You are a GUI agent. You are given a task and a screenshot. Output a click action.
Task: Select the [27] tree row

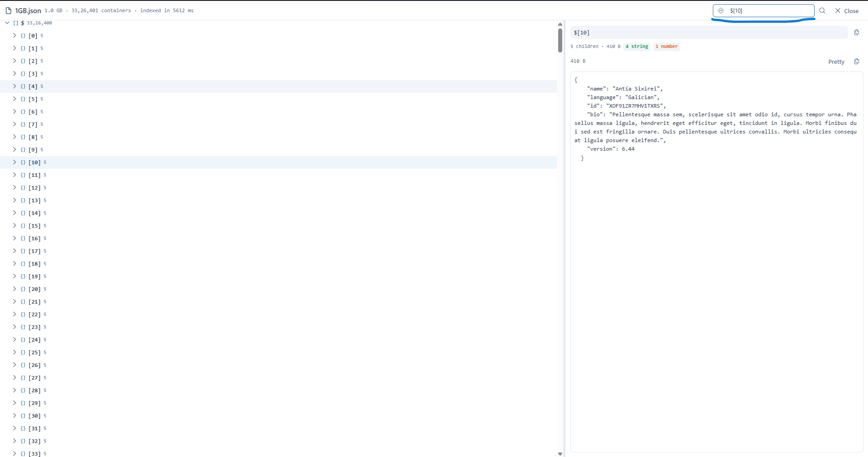[x=278, y=378]
